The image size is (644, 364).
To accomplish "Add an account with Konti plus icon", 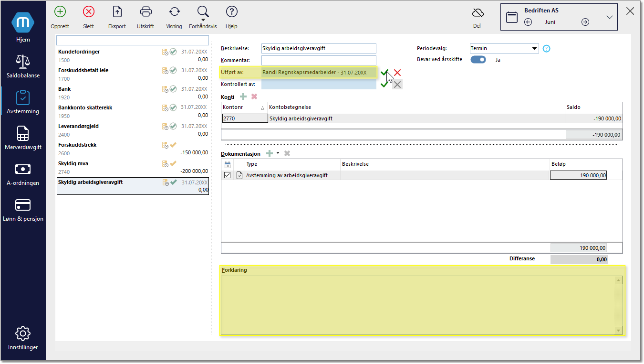I will pos(243,96).
